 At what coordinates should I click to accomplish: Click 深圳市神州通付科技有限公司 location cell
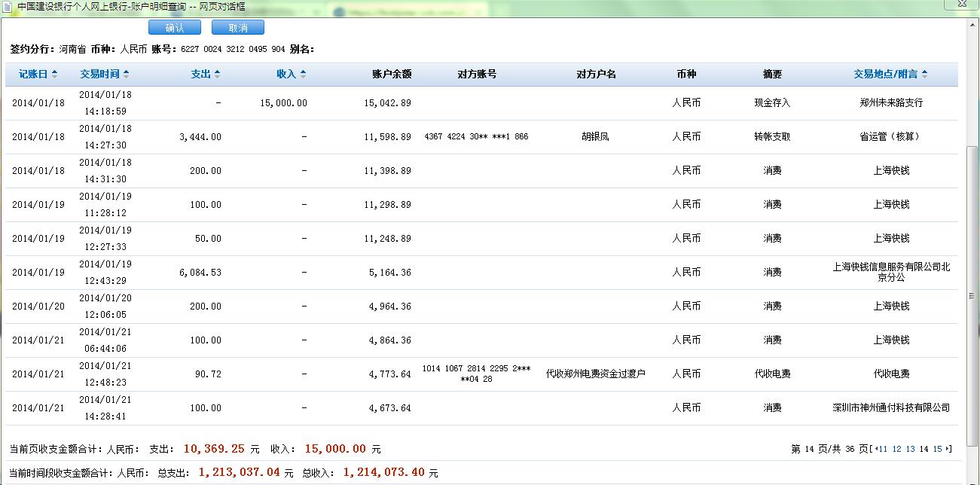click(891, 408)
